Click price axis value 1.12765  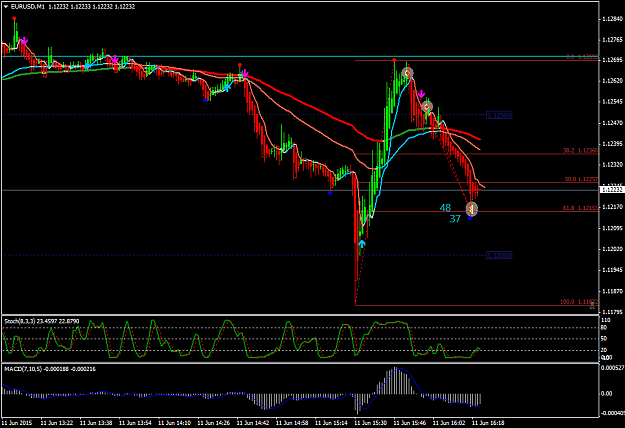612,40
